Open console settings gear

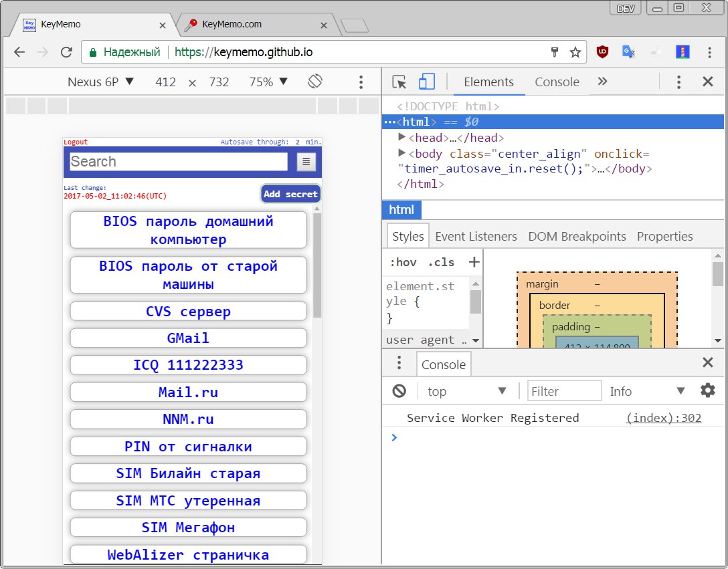tap(707, 390)
